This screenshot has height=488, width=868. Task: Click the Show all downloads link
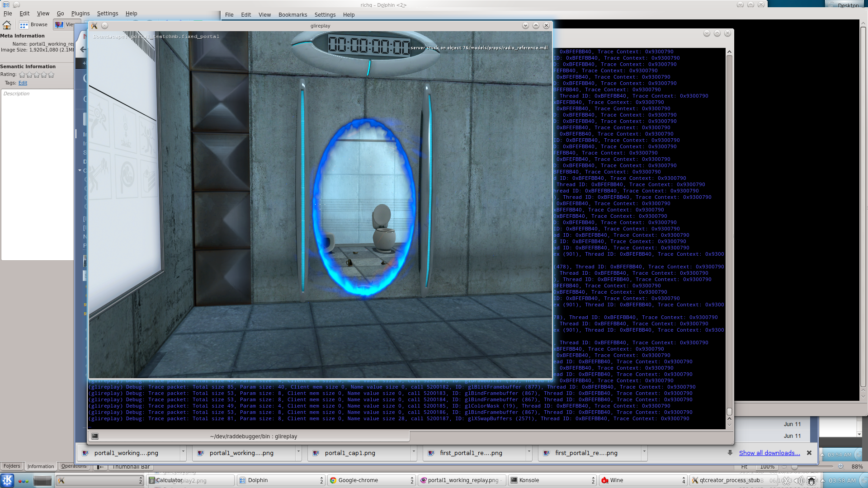click(x=769, y=453)
